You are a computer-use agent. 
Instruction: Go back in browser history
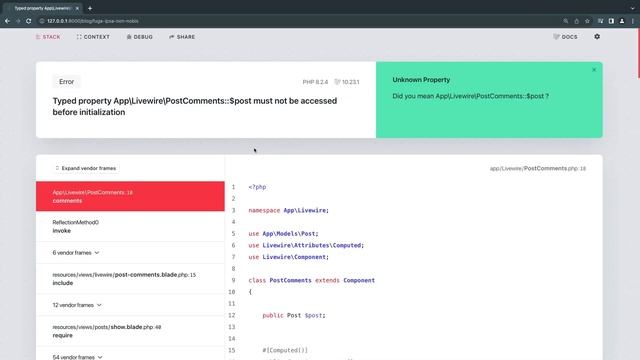pyautogui.click(x=7, y=21)
